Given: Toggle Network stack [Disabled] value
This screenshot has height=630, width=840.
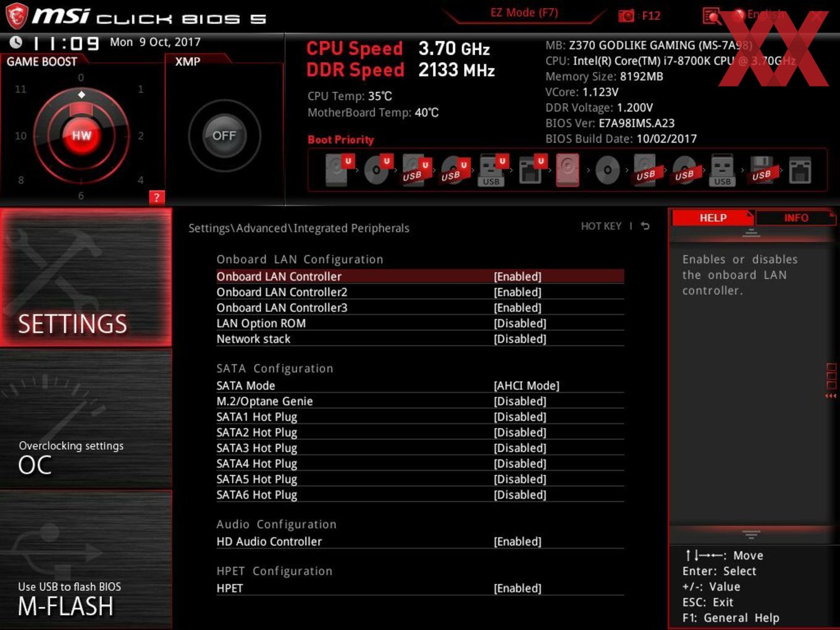Looking at the screenshot, I should click(520, 338).
